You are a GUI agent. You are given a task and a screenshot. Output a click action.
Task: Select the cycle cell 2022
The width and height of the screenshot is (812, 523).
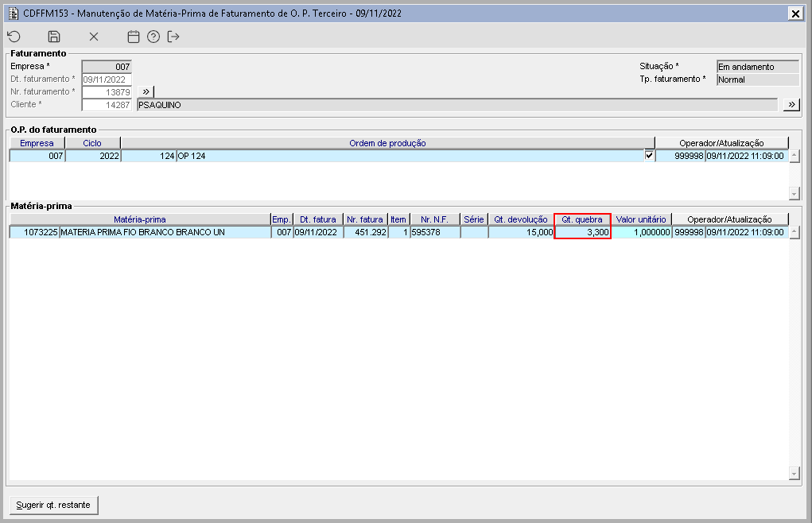tap(93, 156)
